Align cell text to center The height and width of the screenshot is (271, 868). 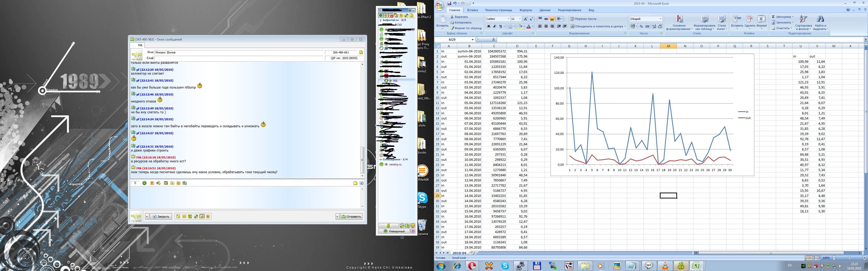546,26
